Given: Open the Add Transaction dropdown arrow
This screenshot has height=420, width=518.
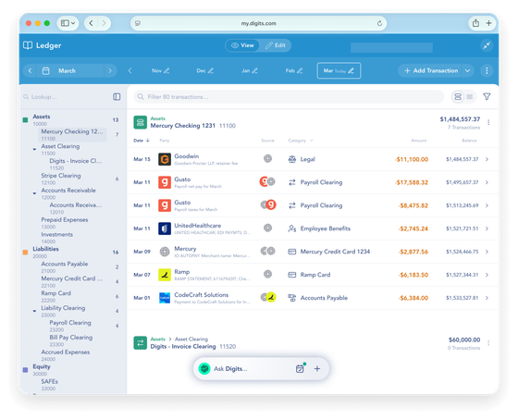Looking at the screenshot, I should coord(467,70).
